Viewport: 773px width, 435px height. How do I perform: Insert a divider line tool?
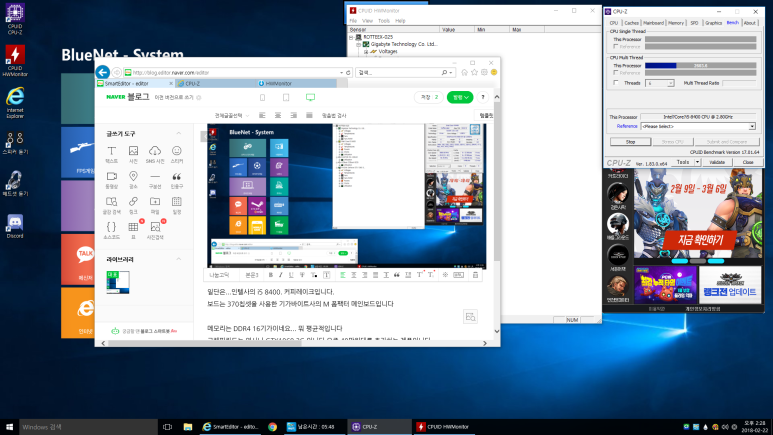pos(155,180)
